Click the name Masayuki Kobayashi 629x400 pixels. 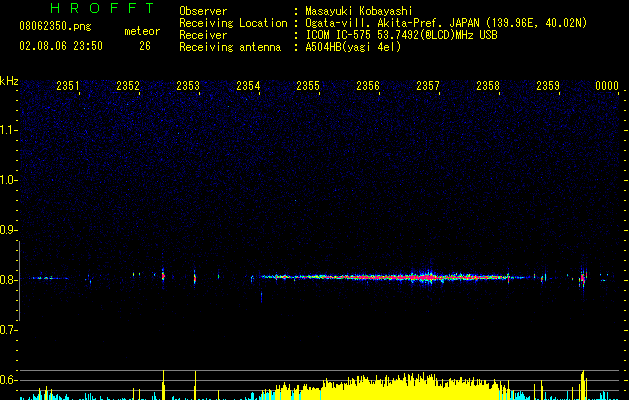[359, 11]
